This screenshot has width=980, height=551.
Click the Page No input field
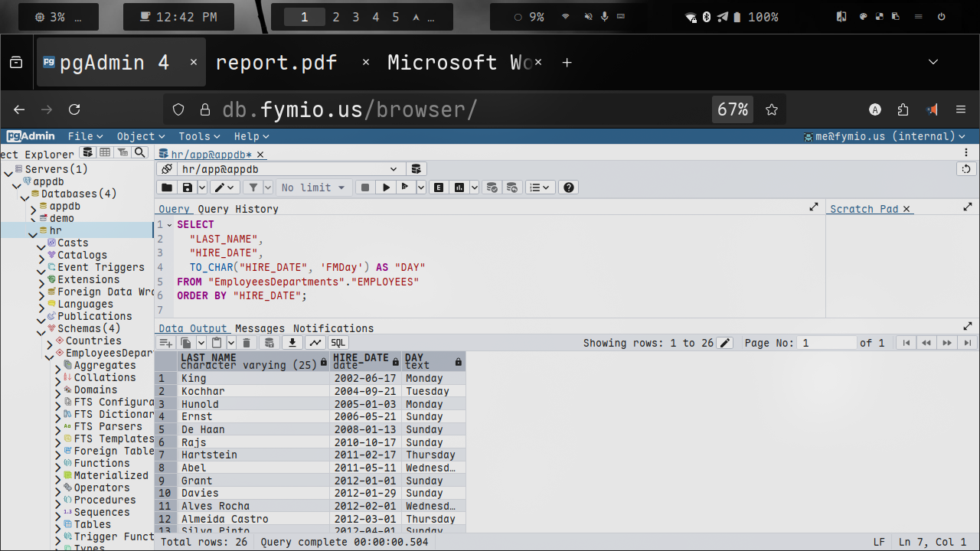pyautogui.click(x=827, y=343)
